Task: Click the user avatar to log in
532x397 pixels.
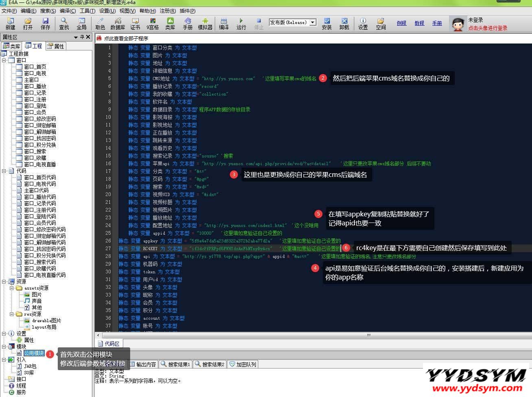Action: [x=458, y=24]
